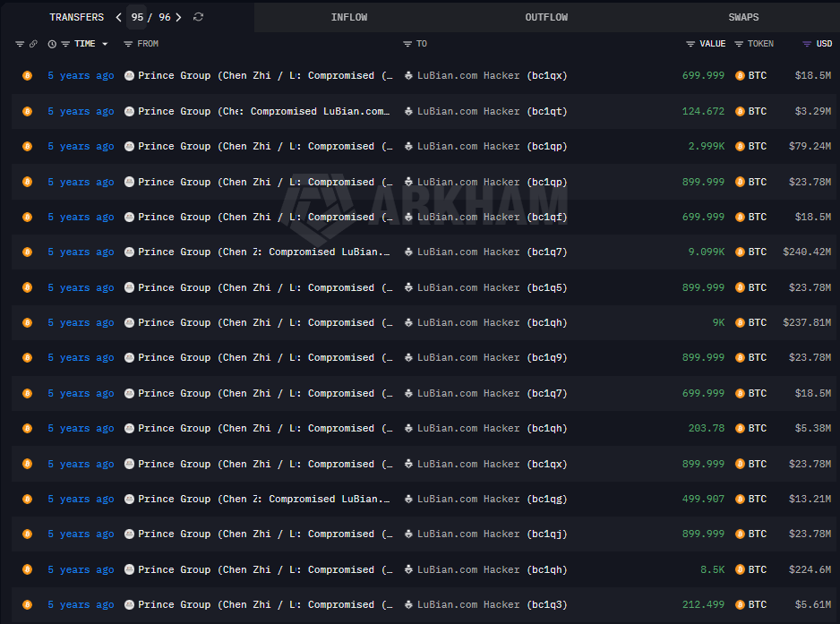Open USD column filter
The height and width of the screenshot is (624, 840).
pos(807,44)
